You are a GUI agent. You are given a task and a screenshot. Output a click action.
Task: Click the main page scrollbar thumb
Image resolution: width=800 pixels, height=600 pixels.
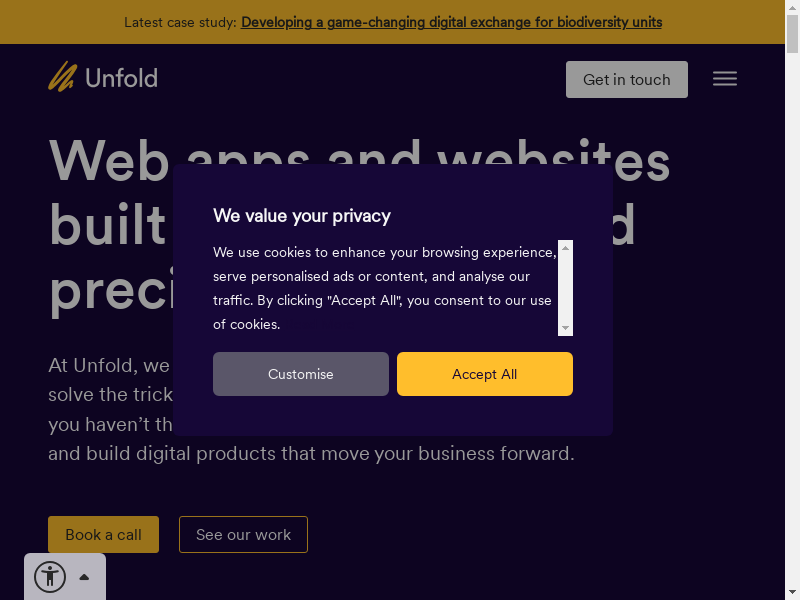pos(793,35)
